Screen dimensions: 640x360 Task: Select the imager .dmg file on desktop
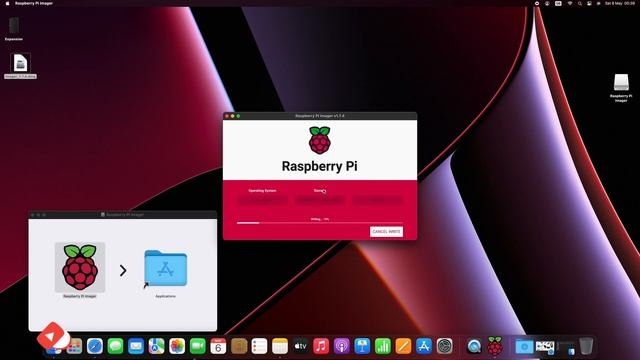pos(20,63)
